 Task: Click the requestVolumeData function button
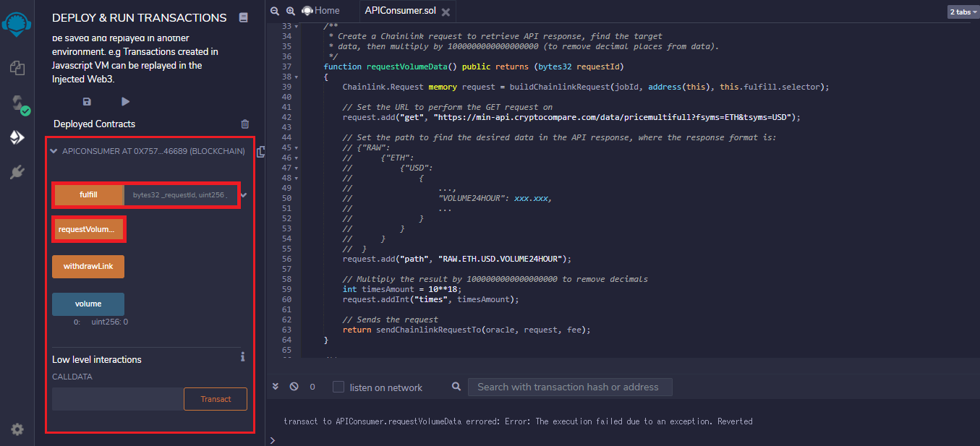coord(88,229)
